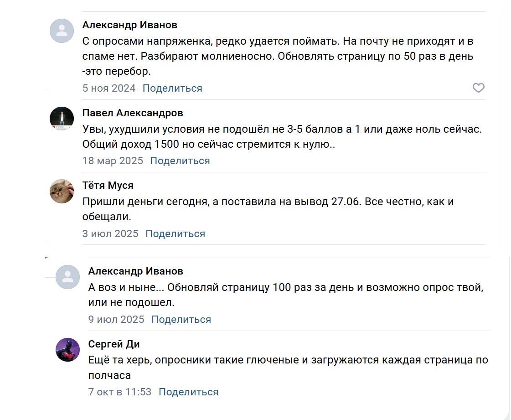Click the 9 июл 2025 date link
The width and height of the screenshot is (511, 420).
tap(116, 319)
